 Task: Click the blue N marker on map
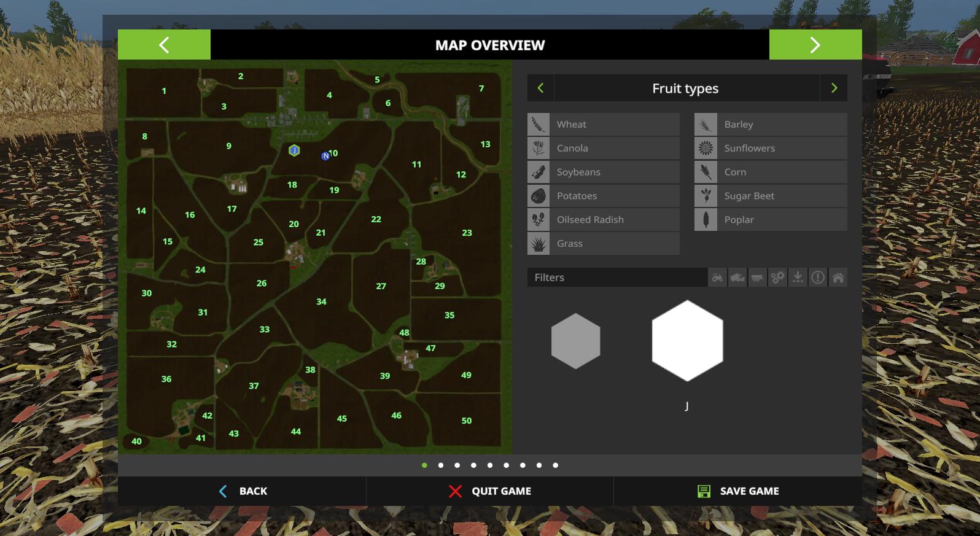pos(325,156)
